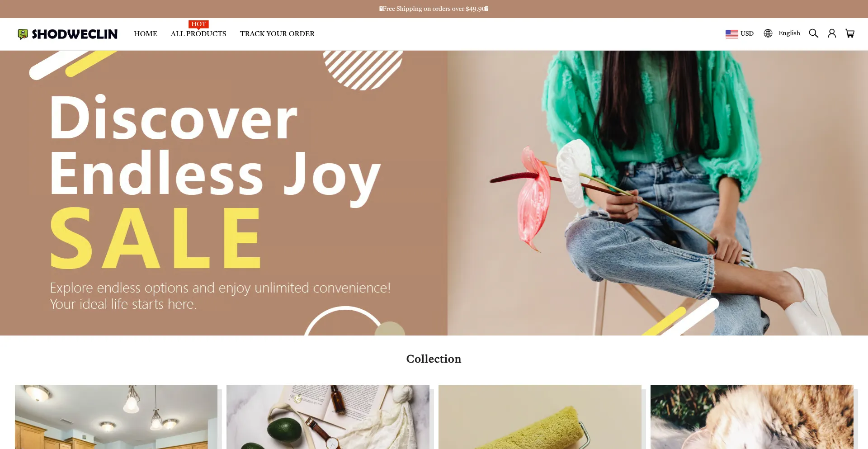Click the woman holding flowers image
The image size is (868, 449).
click(x=658, y=193)
